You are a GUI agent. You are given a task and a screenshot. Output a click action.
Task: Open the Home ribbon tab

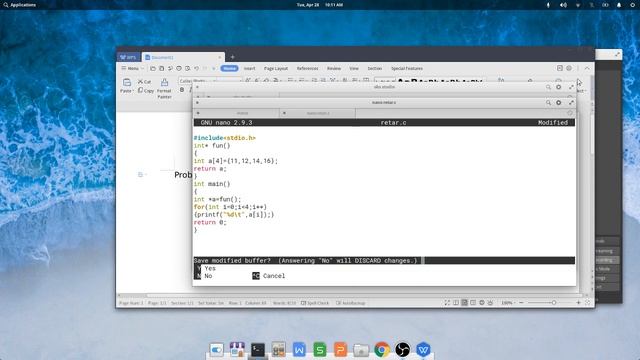[x=229, y=69]
